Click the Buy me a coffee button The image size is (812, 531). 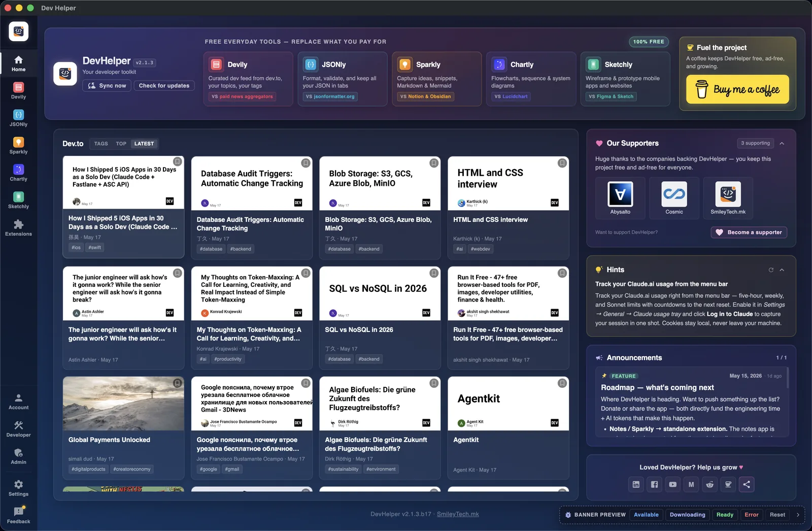tap(737, 89)
